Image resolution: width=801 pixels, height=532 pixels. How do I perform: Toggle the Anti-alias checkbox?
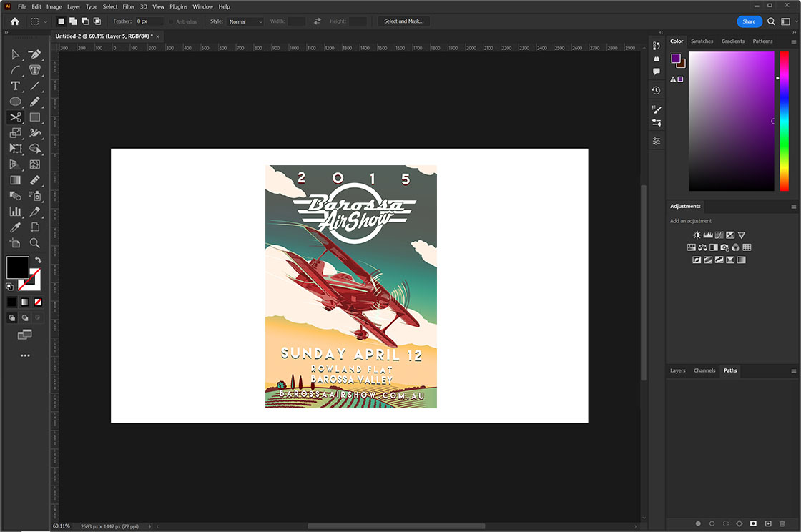[x=172, y=21]
